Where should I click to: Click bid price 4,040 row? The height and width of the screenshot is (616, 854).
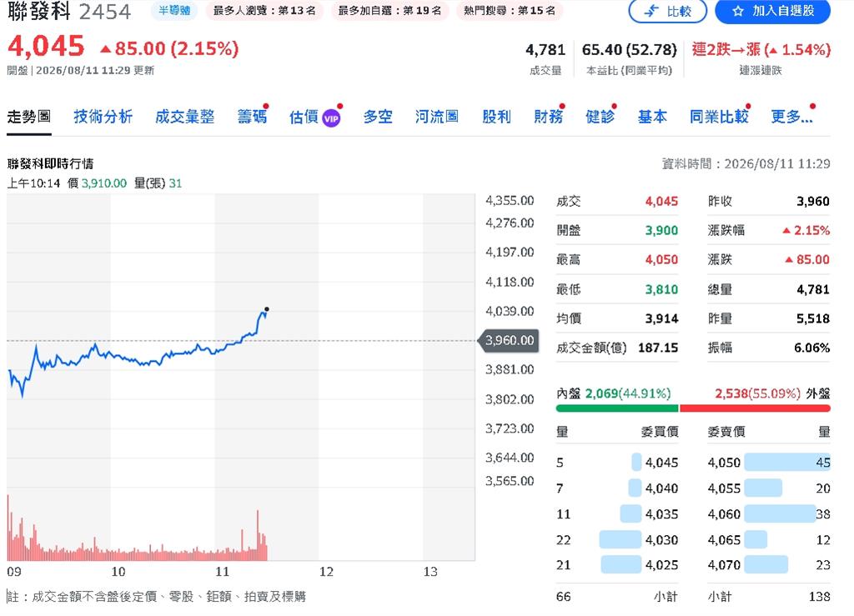pos(661,488)
